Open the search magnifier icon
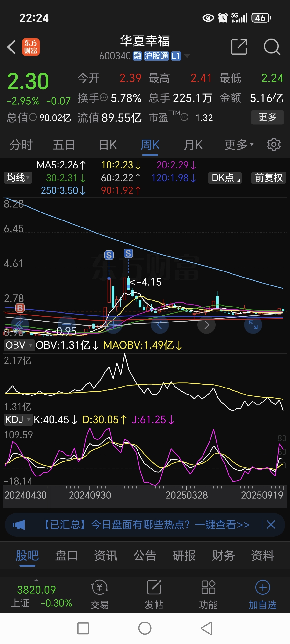This screenshot has height=644, width=290. pos(272,47)
